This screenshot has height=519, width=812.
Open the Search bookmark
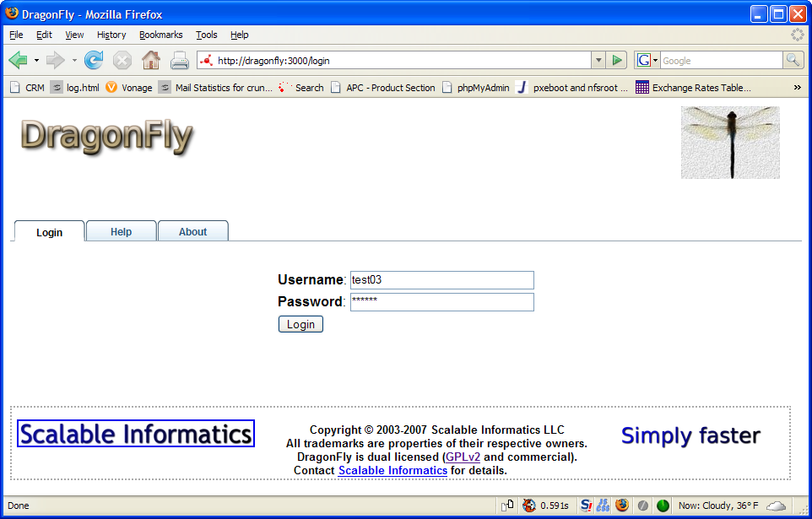(300, 88)
